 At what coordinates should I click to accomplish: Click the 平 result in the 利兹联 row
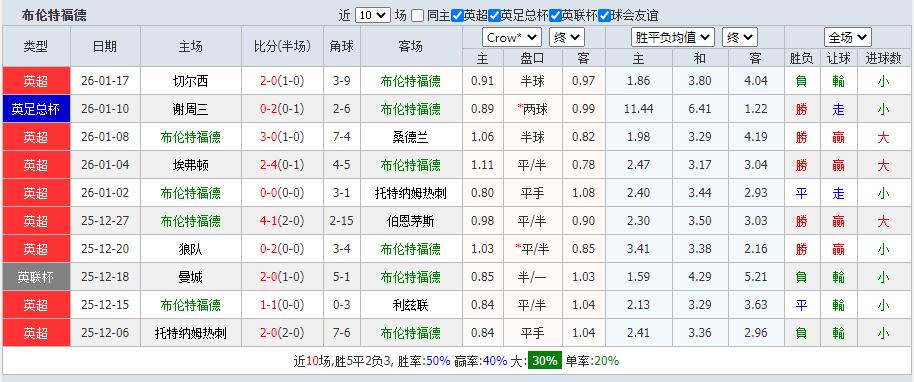[x=801, y=305]
